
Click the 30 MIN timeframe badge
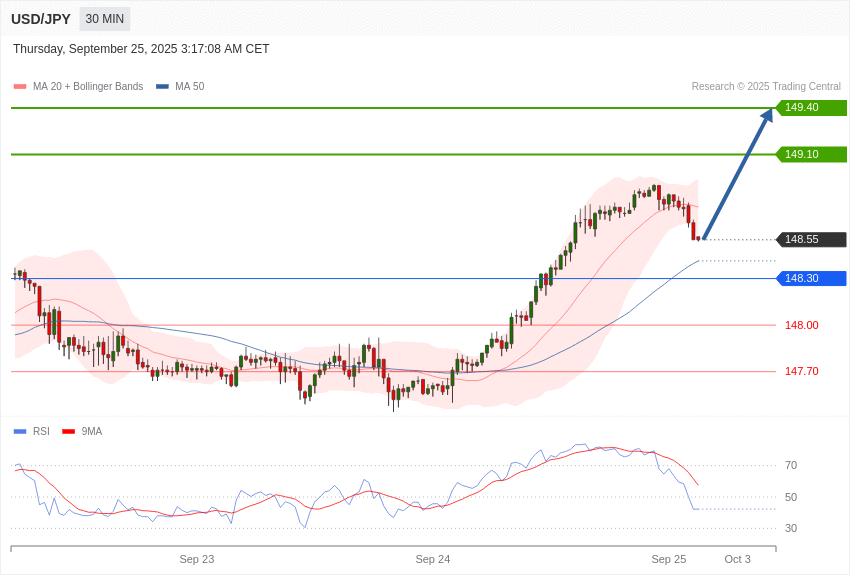point(104,19)
